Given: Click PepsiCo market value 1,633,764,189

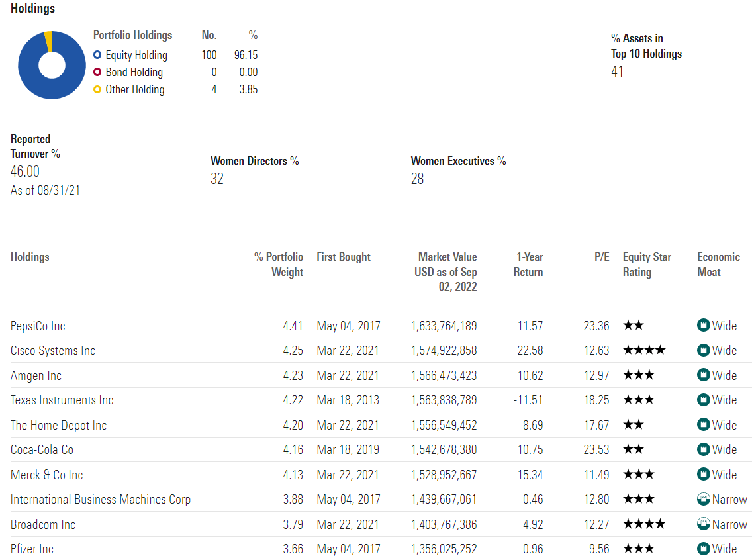Looking at the screenshot, I should tap(444, 326).
